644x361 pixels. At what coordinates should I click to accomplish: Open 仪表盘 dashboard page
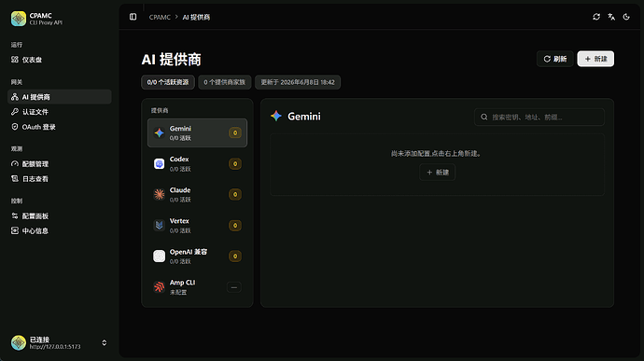(x=60, y=60)
